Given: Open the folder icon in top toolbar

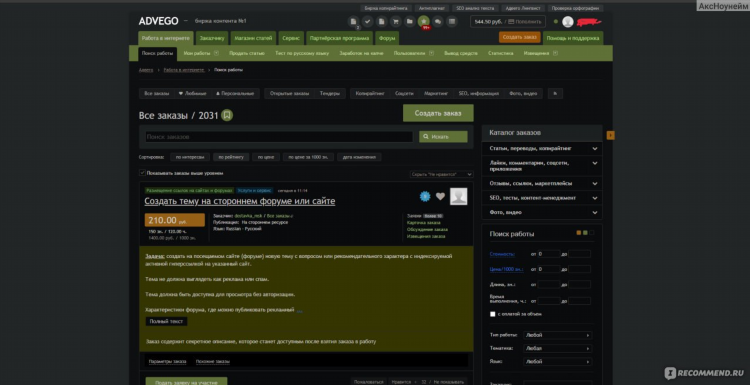Looking at the screenshot, I should point(409,22).
